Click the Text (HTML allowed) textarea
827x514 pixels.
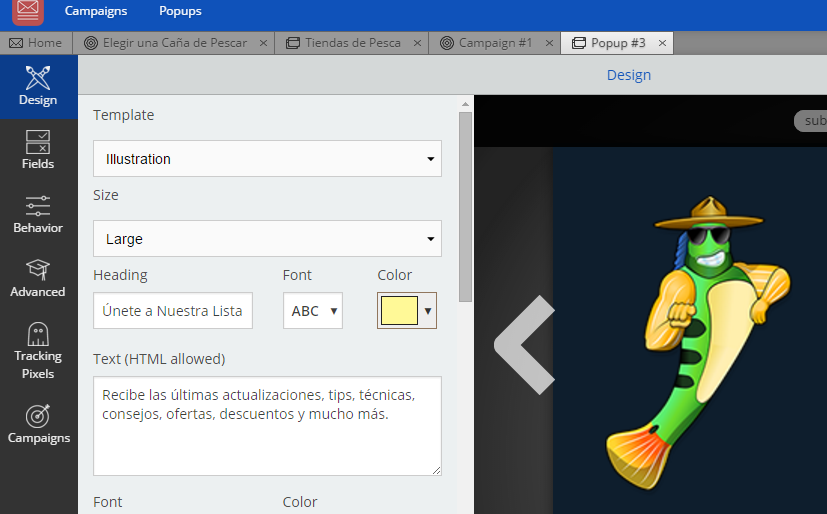(267, 425)
